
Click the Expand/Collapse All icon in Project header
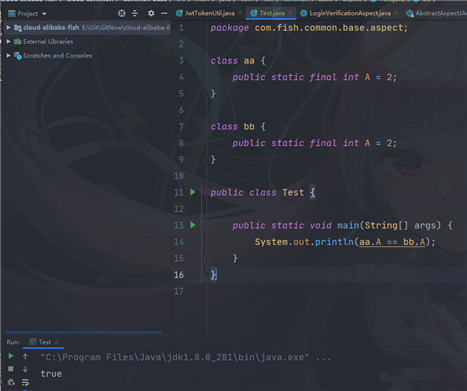tap(135, 13)
